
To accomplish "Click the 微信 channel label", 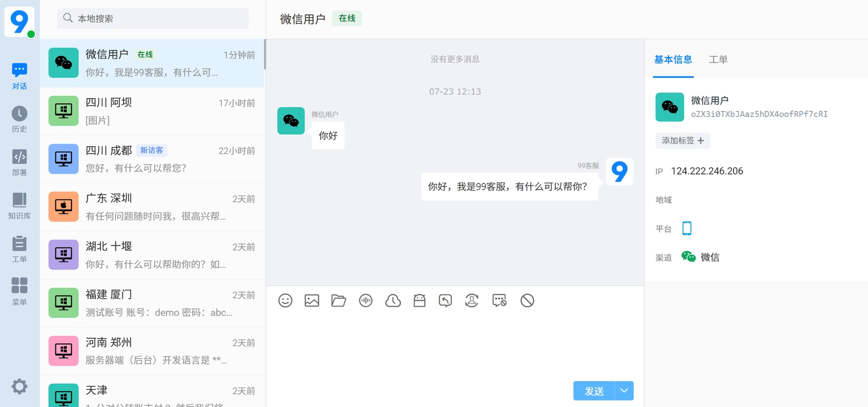I will [x=710, y=257].
